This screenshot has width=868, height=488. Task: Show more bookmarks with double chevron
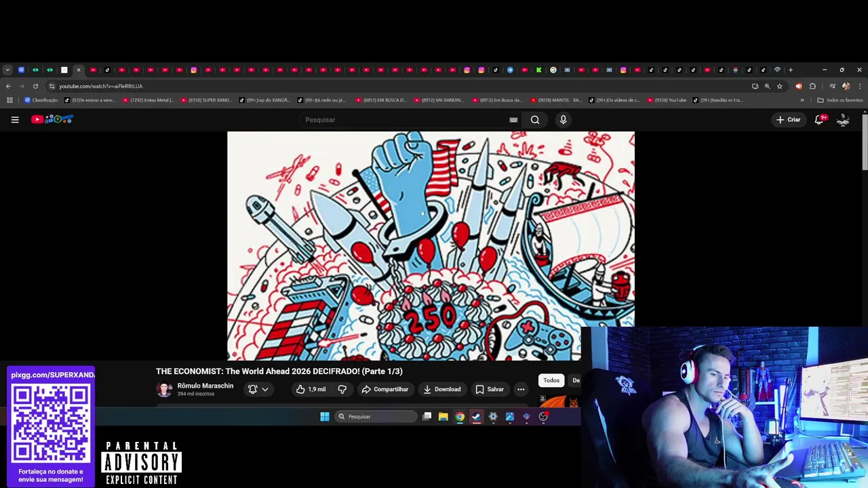coord(802,100)
